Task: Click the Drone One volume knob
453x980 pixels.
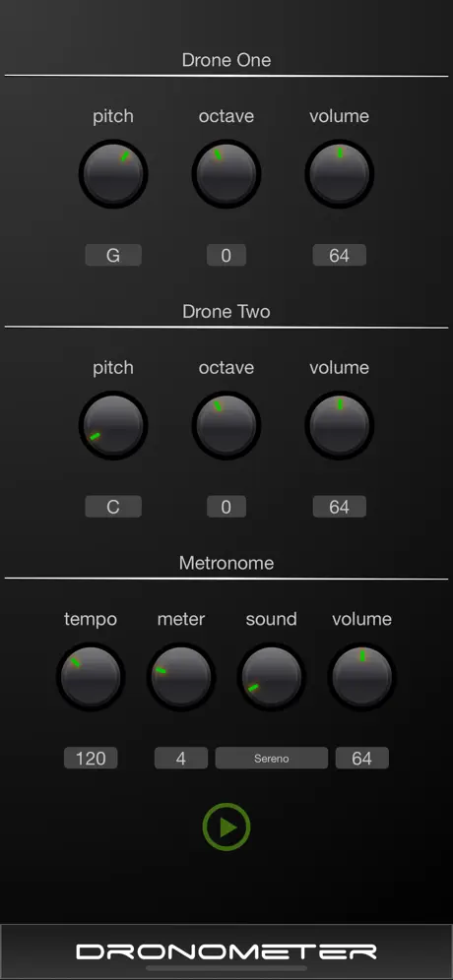Action: click(x=340, y=174)
